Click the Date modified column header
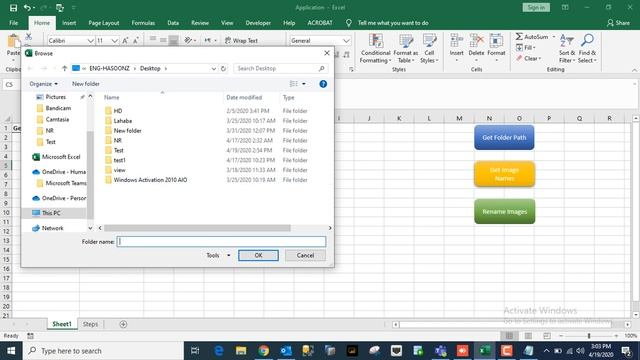 (244, 98)
